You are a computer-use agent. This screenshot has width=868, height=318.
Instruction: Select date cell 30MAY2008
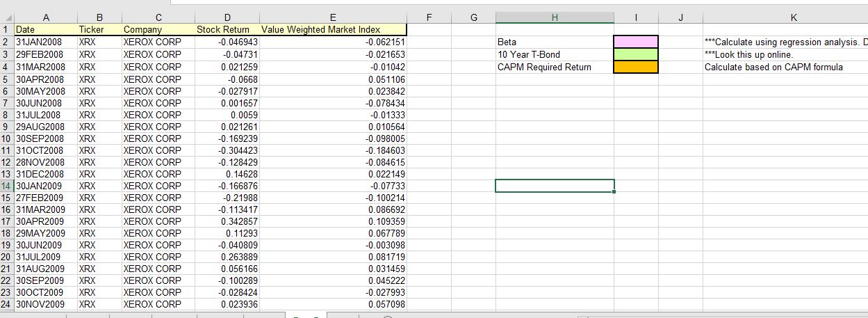[x=45, y=90]
